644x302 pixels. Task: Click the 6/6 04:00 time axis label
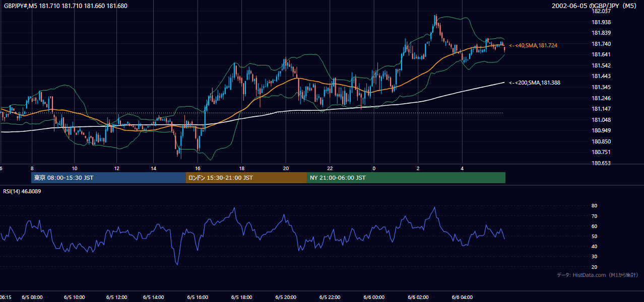(462, 297)
